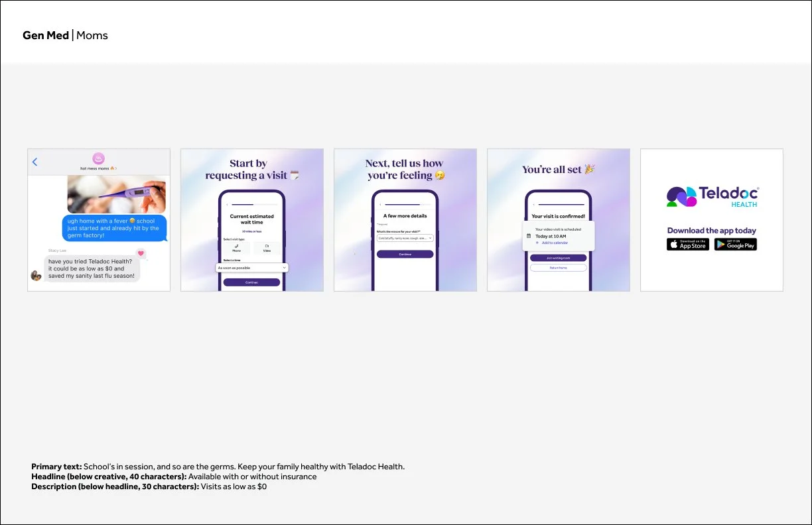Click the calendar icon beside Today at 10 AM

[x=529, y=236]
